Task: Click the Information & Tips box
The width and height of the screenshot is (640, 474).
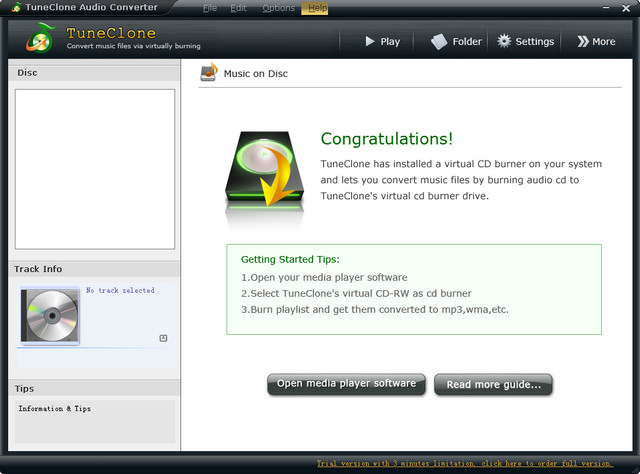Action: click(x=95, y=420)
